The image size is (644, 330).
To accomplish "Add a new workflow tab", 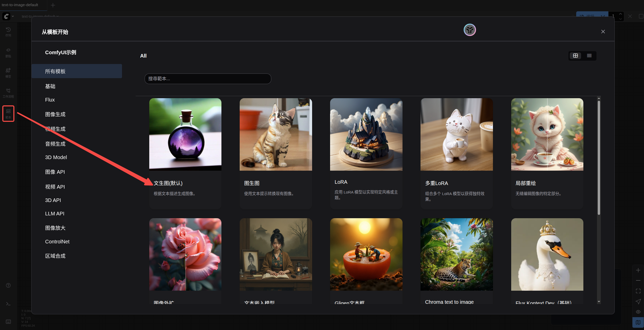I will click(x=53, y=5).
